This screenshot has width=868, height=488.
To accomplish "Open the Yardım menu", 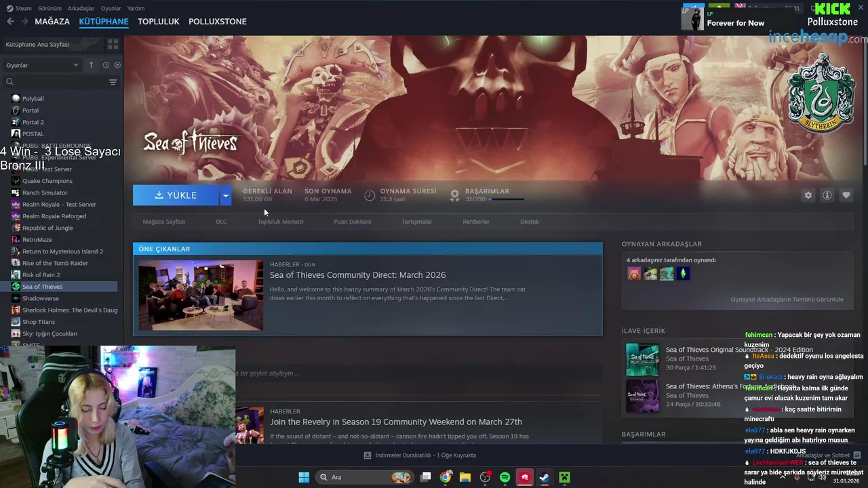I will [x=136, y=8].
